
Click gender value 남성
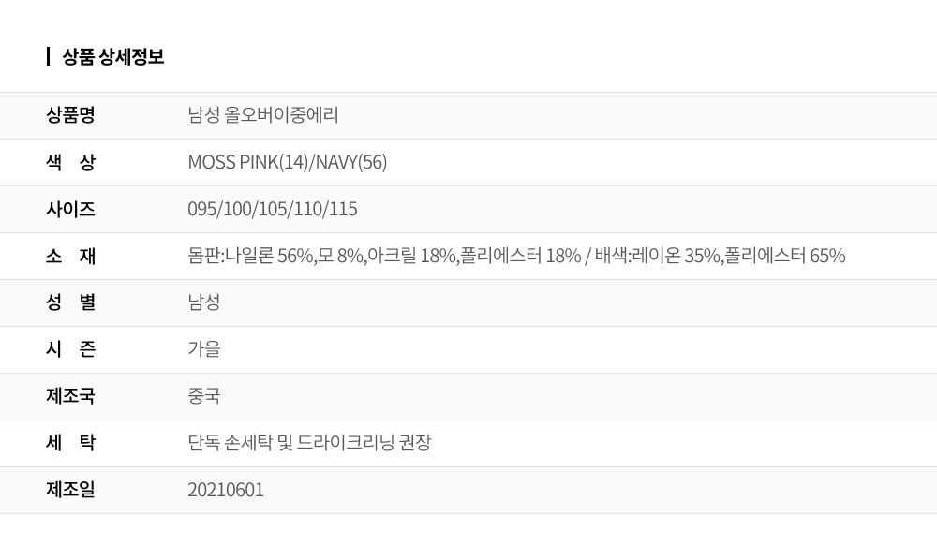204,302
